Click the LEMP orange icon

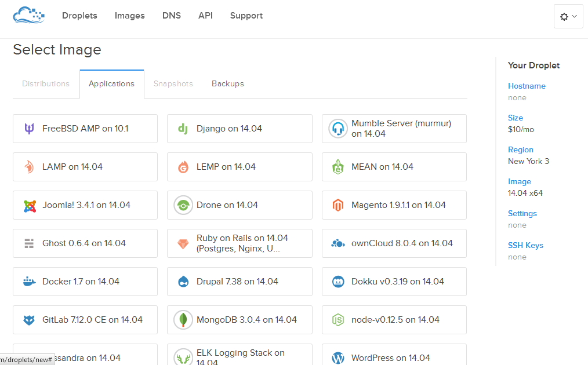[x=183, y=167]
